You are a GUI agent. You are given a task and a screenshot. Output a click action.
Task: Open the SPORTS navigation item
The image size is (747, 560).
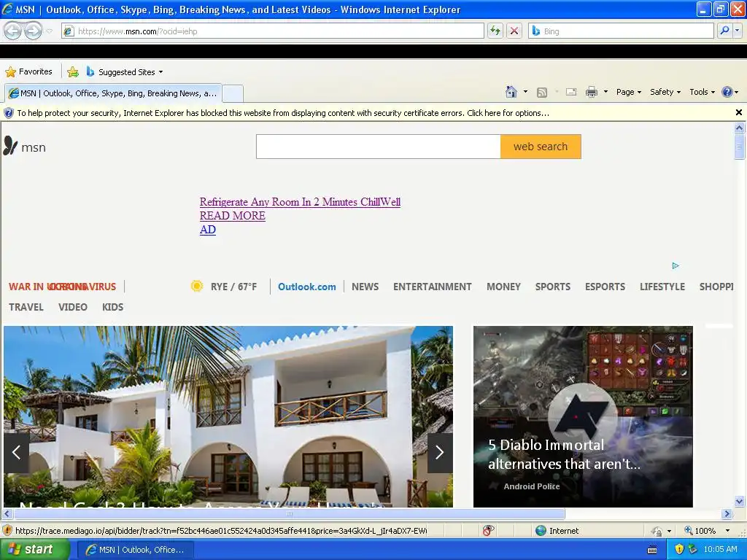(x=553, y=287)
